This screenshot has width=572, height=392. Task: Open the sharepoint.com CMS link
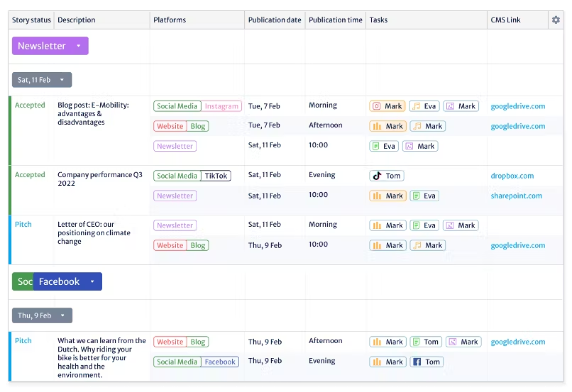click(516, 196)
